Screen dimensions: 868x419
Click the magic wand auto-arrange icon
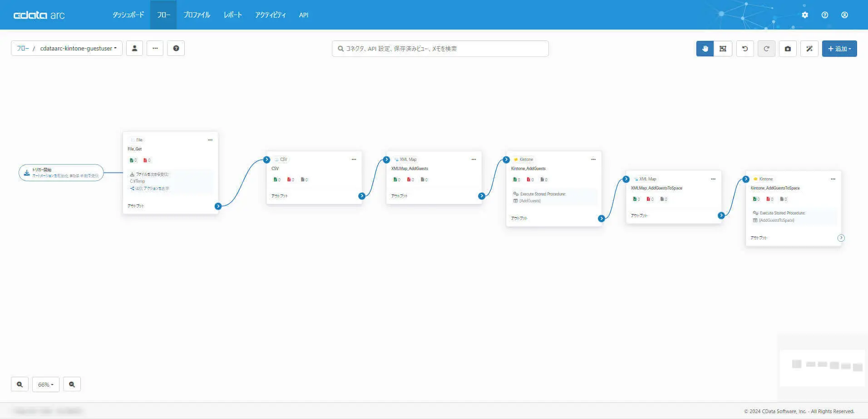(x=809, y=49)
